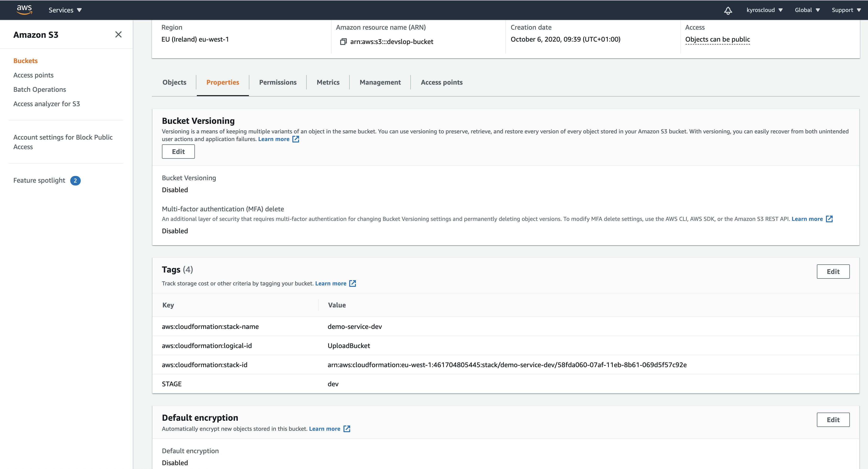Open Batch Operations in the sidebar
The height and width of the screenshot is (469, 868).
pyautogui.click(x=39, y=89)
